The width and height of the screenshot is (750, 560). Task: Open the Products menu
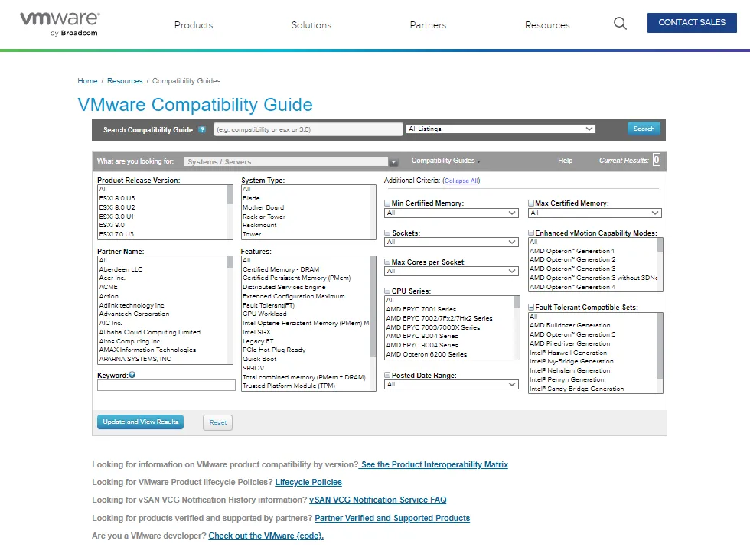click(194, 25)
